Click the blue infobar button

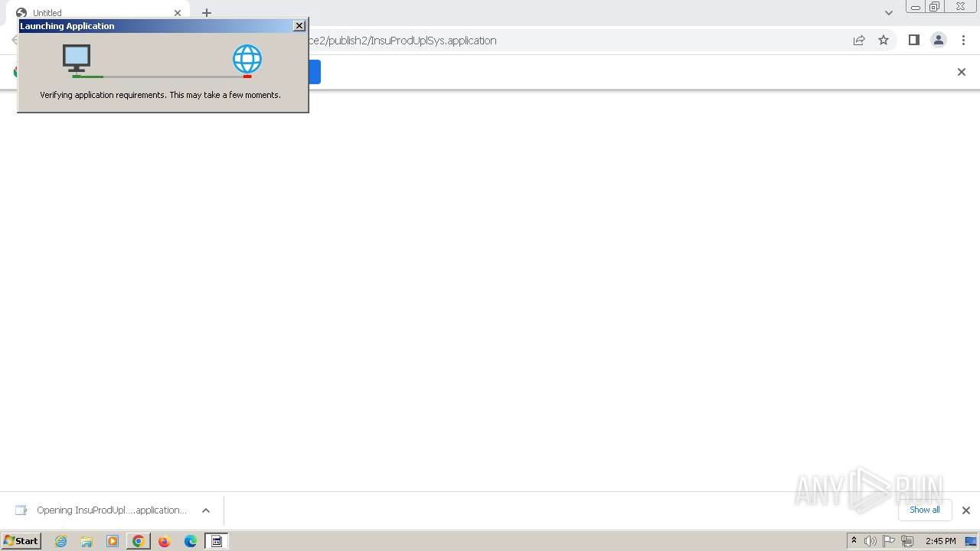pyautogui.click(x=315, y=72)
